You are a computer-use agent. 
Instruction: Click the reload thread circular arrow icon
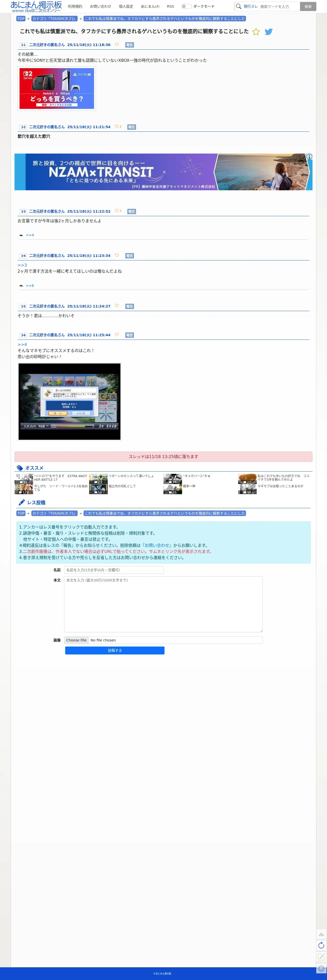(x=321, y=945)
